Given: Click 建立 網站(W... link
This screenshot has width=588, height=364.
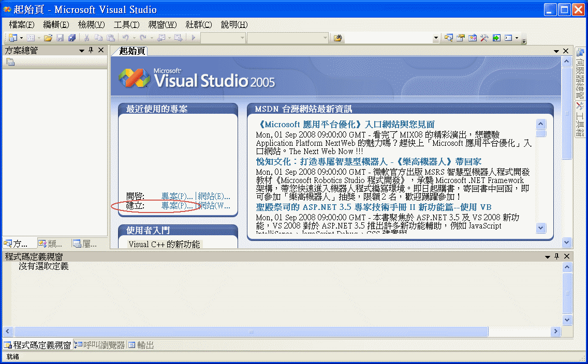Looking at the screenshot, I should click(214, 206).
